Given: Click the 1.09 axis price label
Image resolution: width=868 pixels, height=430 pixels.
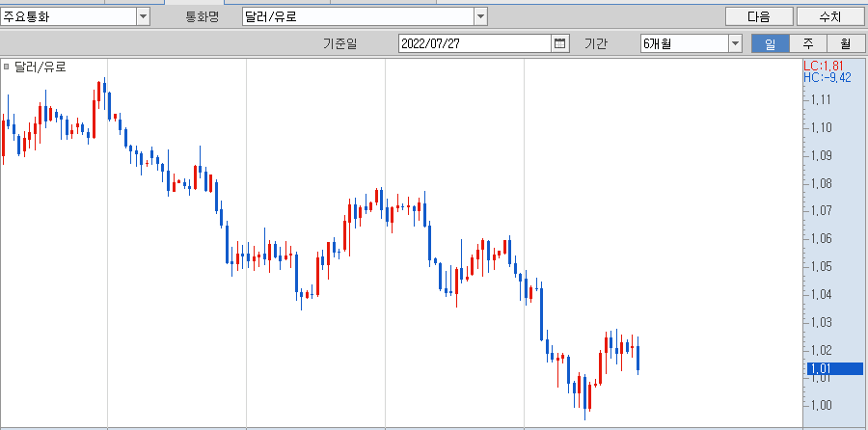Looking at the screenshot, I should click(x=821, y=155).
